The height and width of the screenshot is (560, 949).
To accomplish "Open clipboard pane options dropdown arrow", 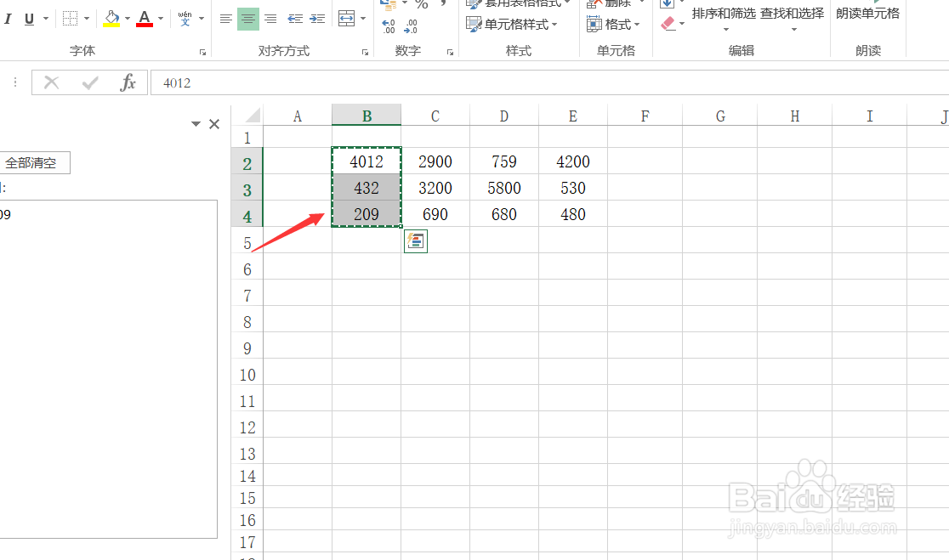I will (196, 124).
